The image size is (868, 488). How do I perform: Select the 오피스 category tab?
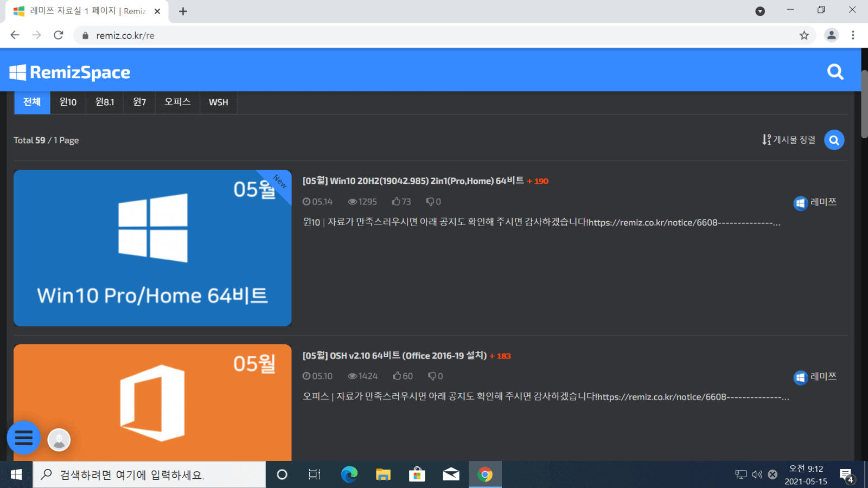[177, 102]
